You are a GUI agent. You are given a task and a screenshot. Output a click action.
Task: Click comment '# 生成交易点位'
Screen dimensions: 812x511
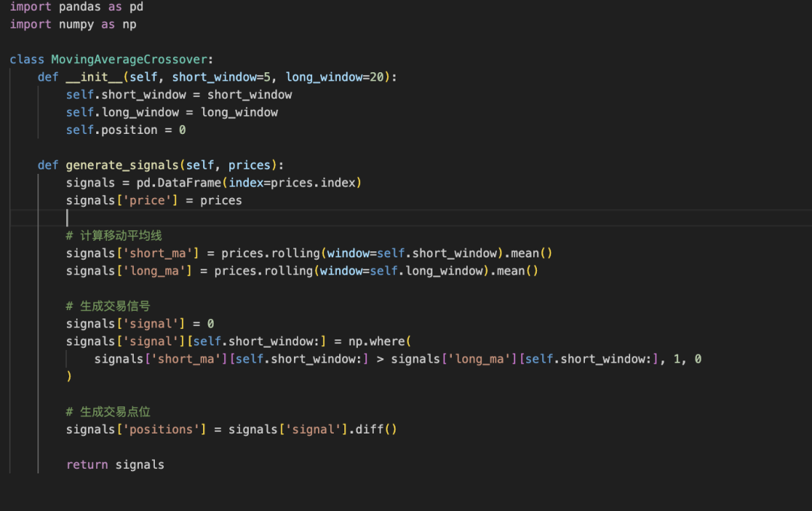click(108, 412)
